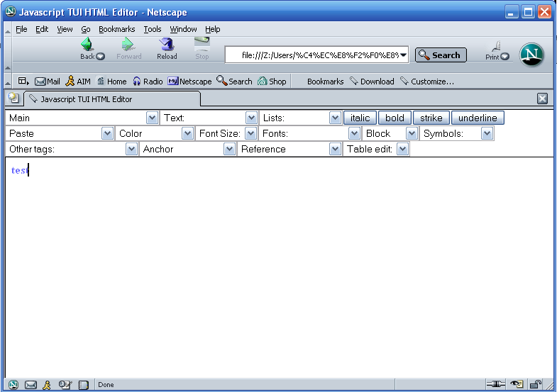Close the current tab

coord(542,99)
